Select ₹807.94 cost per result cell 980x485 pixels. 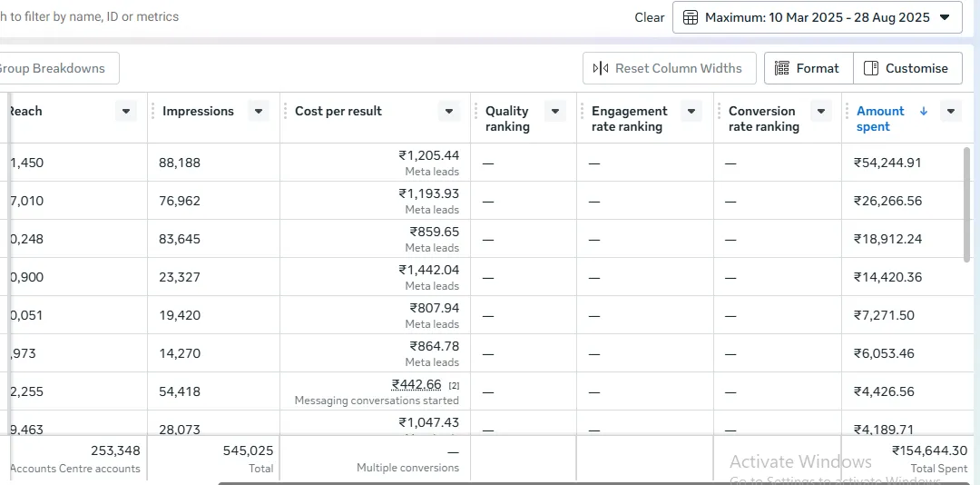click(375, 315)
